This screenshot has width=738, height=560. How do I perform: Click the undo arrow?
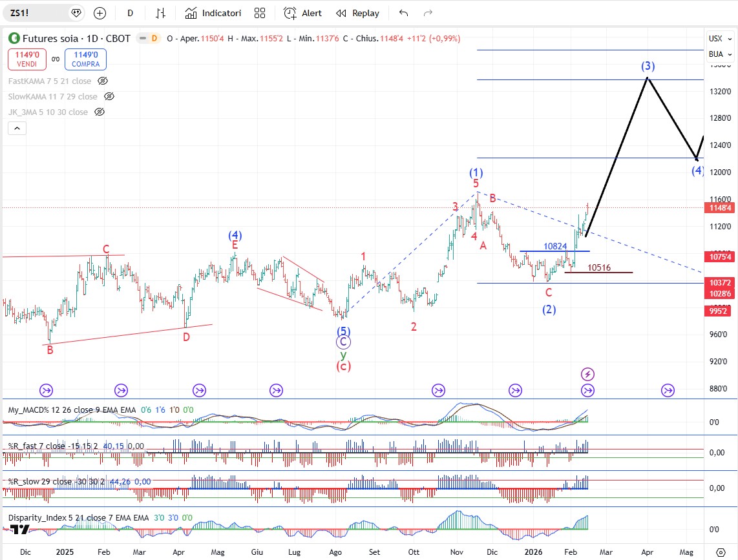(x=404, y=13)
